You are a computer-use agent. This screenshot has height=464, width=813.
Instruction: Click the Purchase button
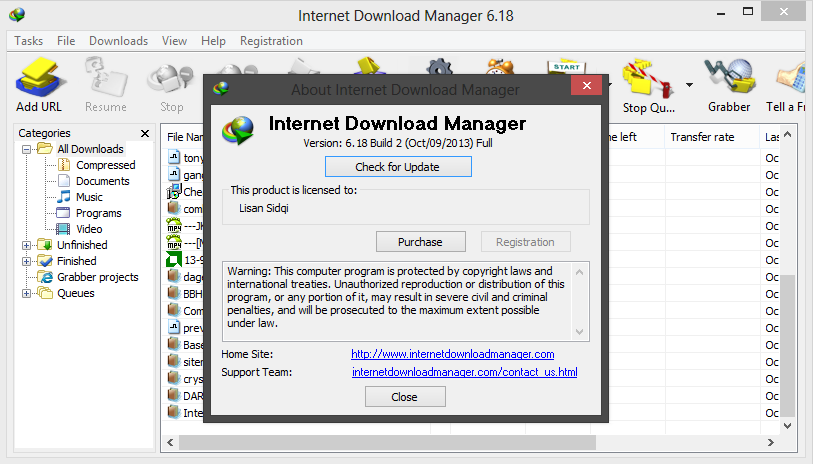(x=420, y=242)
